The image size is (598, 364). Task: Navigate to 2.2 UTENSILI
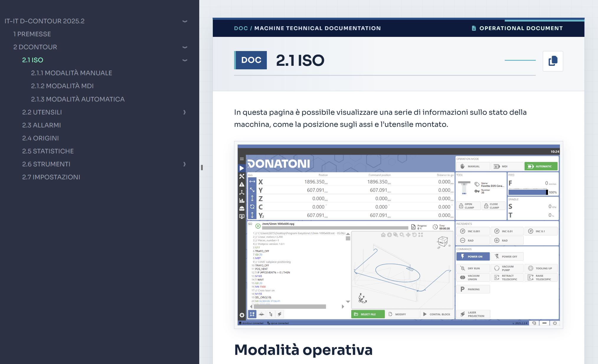pos(42,112)
